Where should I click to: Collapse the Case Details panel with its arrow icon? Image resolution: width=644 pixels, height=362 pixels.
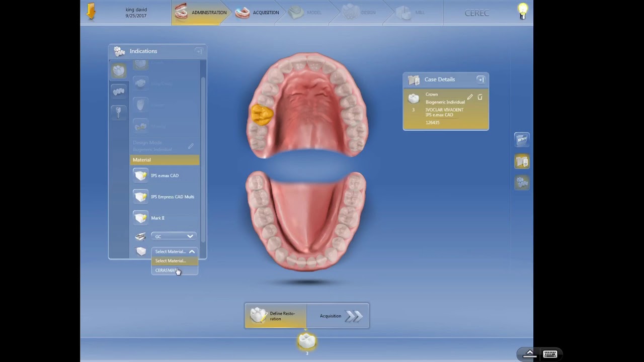pyautogui.click(x=480, y=79)
